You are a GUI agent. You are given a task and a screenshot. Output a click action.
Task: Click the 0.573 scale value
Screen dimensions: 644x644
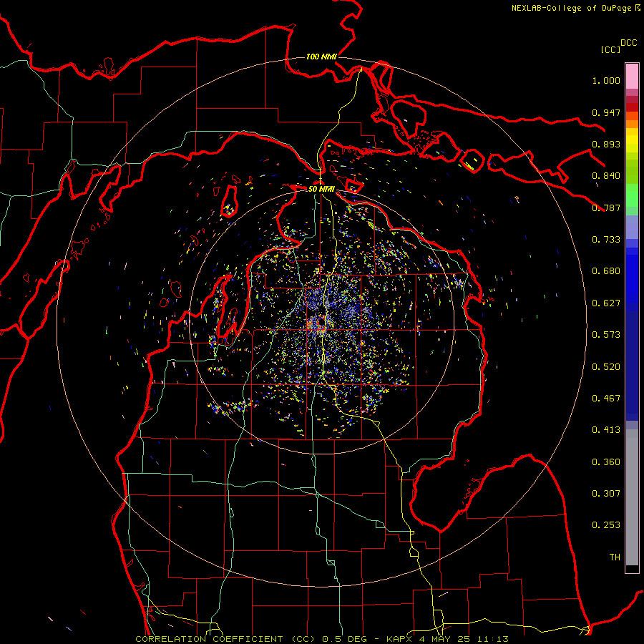606,335
